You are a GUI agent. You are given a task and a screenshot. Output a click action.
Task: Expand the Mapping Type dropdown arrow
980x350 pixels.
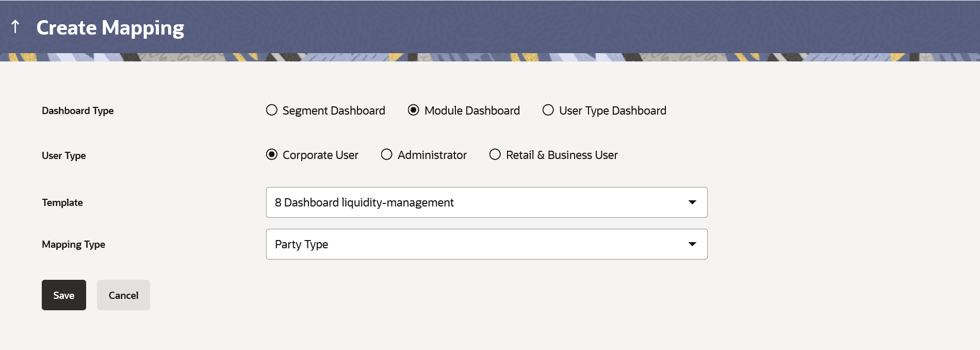692,244
